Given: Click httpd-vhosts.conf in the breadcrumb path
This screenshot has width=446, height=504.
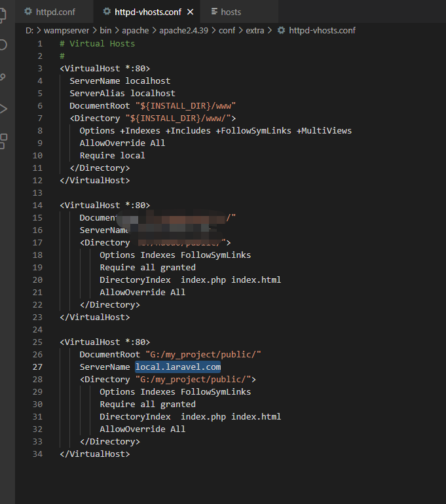Looking at the screenshot, I should 322,30.
